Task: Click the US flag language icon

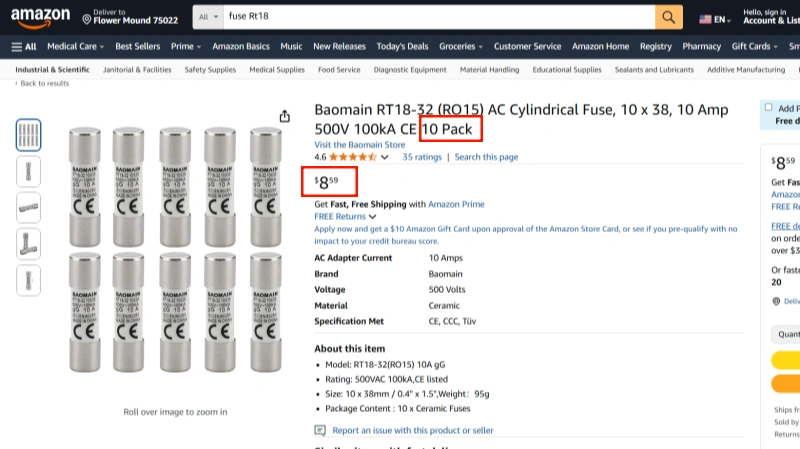Action: [705, 18]
